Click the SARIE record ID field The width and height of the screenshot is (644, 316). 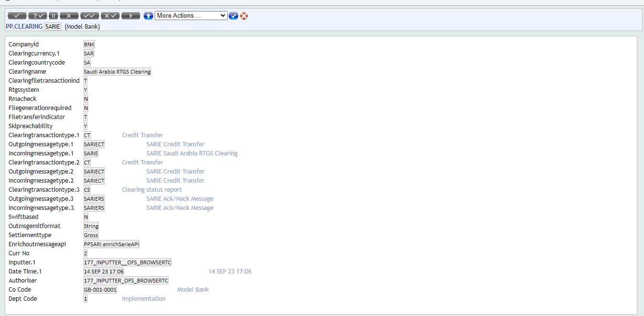(x=53, y=27)
